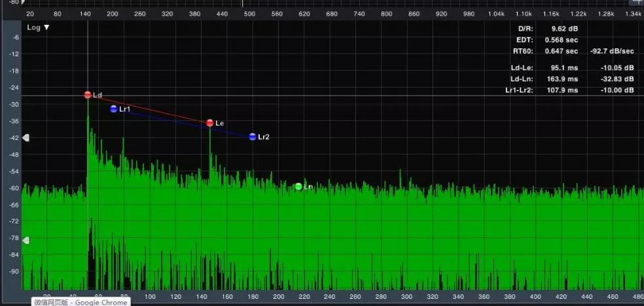Click the Google Chrome tooltip label at the bottom
This screenshot has width=644, height=306.
click(x=81, y=302)
